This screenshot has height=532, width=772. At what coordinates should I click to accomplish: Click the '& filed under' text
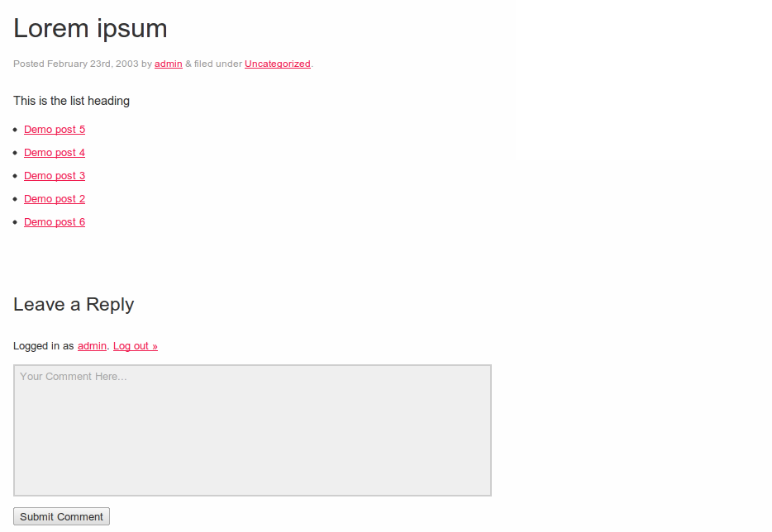[213, 64]
